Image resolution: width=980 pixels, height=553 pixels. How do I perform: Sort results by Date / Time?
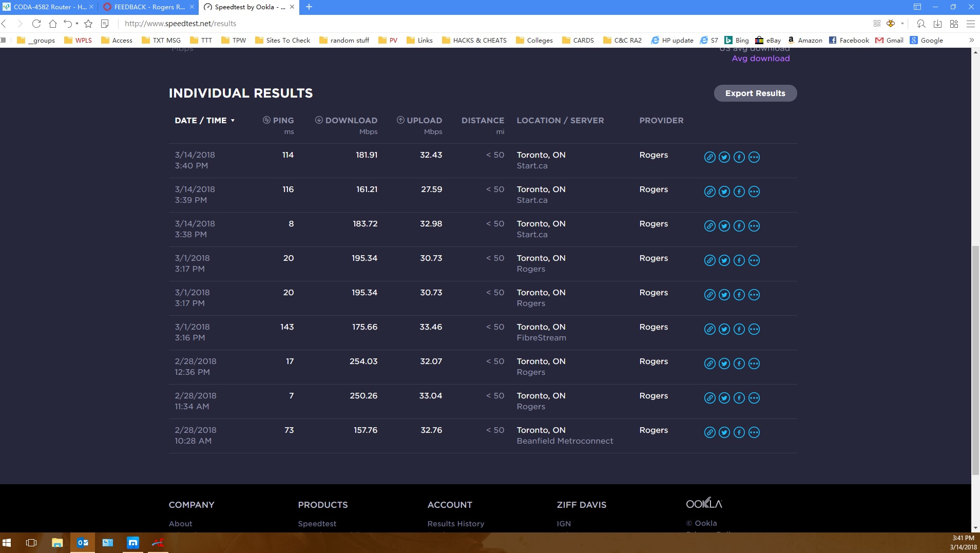pyautogui.click(x=205, y=120)
